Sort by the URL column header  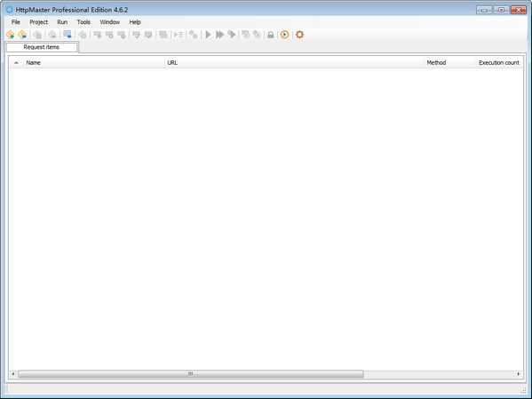point(294,63)
